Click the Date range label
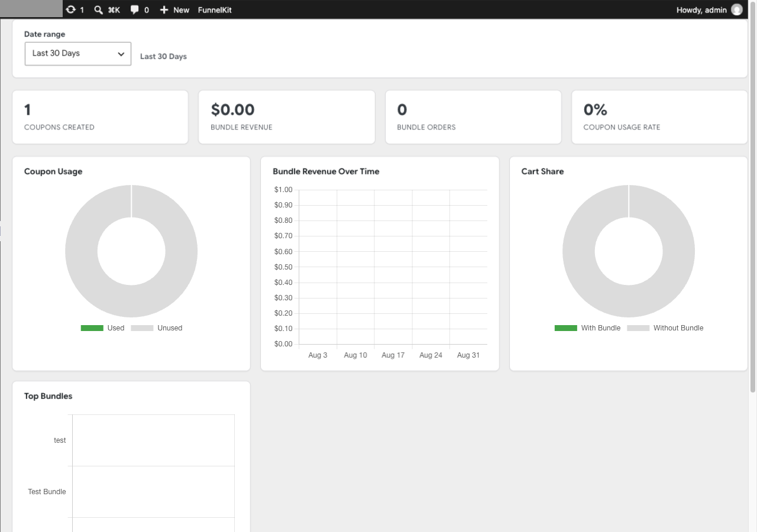This screenshot has height=532, width=757. click(44, 34)
